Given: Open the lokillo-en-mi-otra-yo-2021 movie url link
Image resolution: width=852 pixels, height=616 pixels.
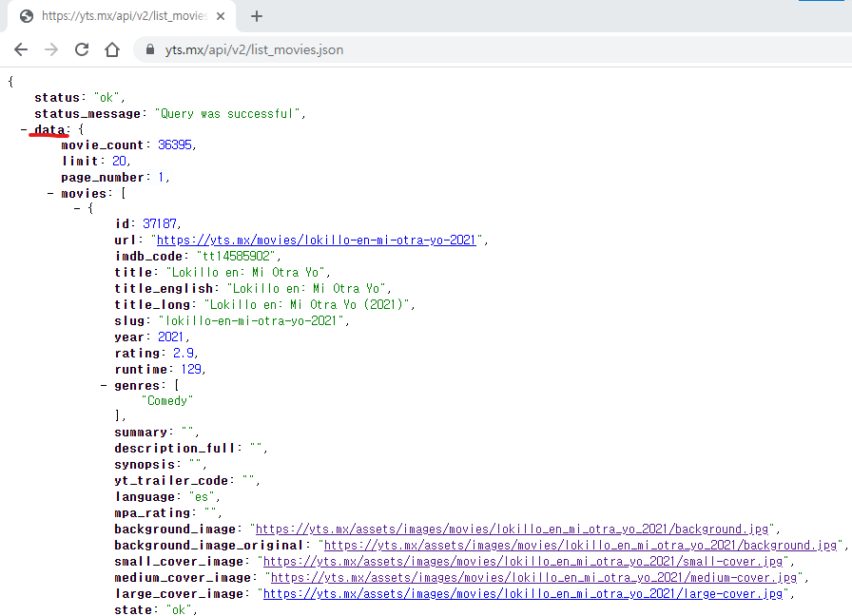Looking at the screenshot, I should click(317, 241).
